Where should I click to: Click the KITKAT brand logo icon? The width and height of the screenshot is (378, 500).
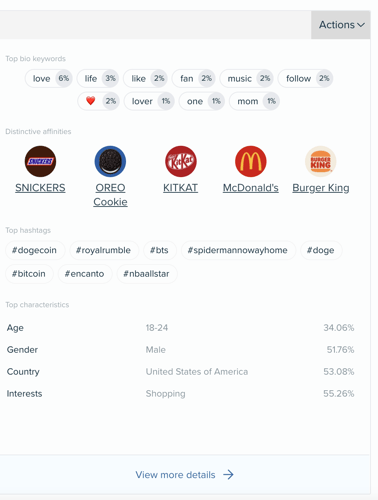click(x=181, y=161)
